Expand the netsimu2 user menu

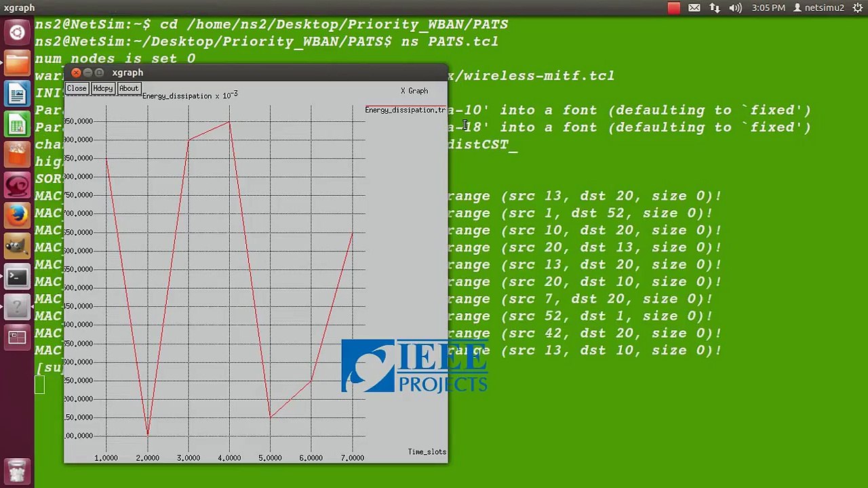(818, 8)
